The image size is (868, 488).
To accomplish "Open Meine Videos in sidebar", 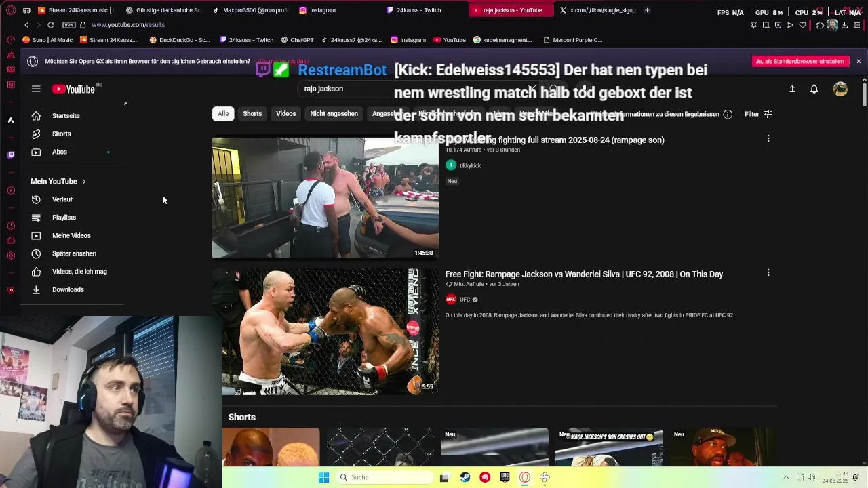I will click(73, 235).
